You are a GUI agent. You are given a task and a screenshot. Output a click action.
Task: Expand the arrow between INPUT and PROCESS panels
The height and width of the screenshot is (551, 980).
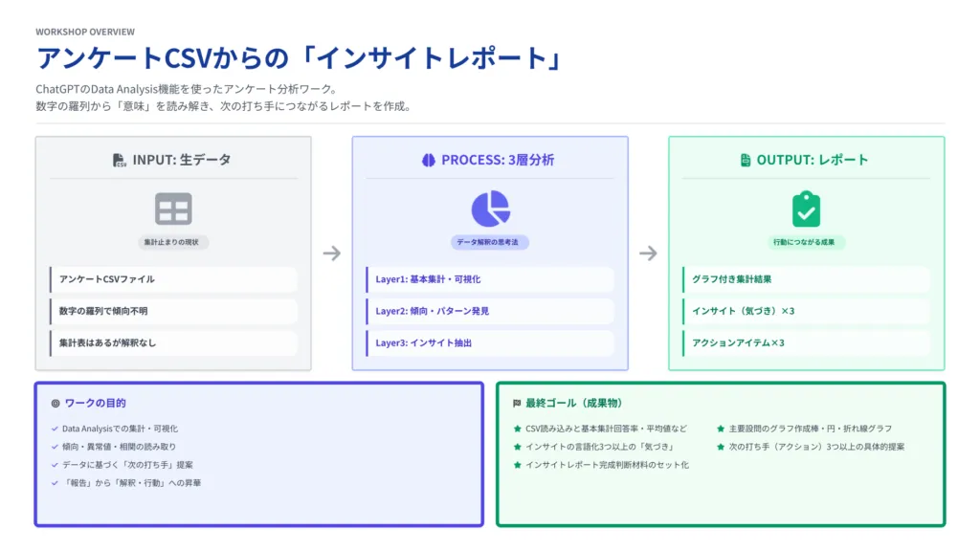[x=331, y=253]
